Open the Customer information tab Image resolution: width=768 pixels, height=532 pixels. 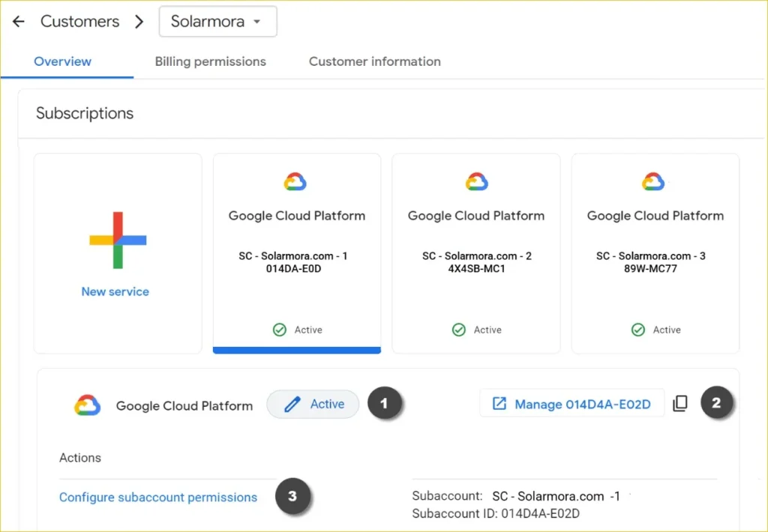[x=374, y=61]
